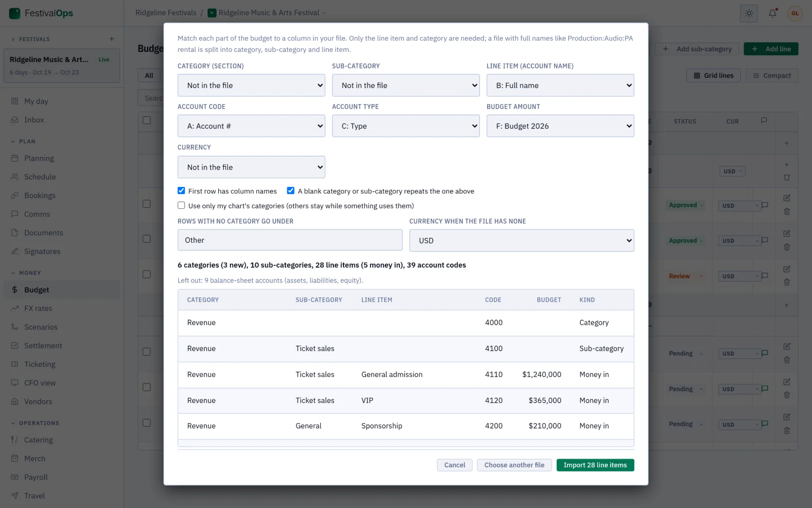This screenshot has height=508, width=812.
Task: Collapse the OPERATIONS sidebar section
Action: coord(13,423)
